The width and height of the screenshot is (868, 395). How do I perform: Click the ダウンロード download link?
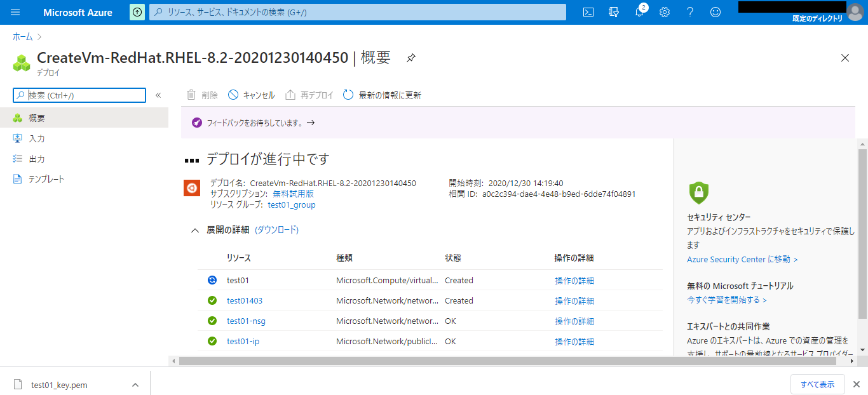click(276, 230)
